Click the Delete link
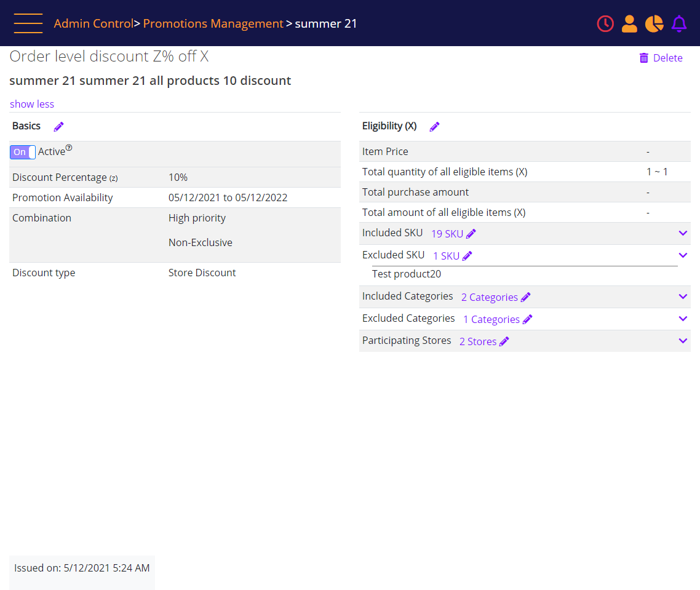This screenshot has width=700, height=590. pyautogui.click(x=667, y=58)
